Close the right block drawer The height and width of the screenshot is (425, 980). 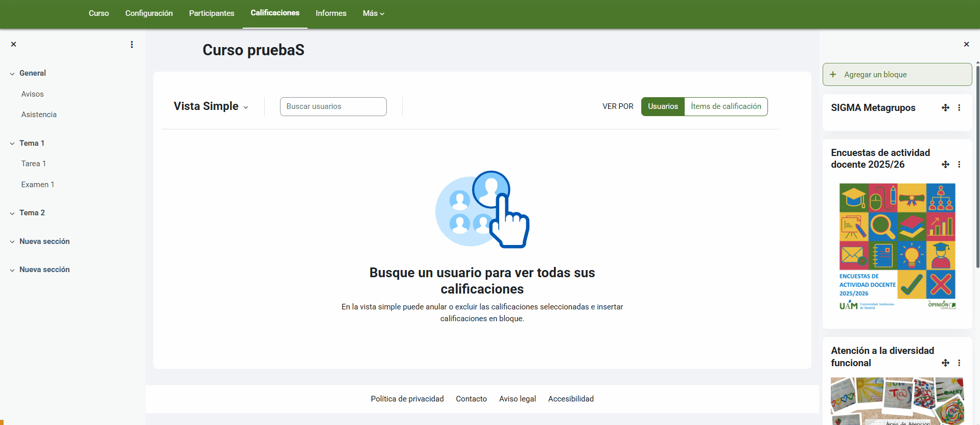coord(966,44)
